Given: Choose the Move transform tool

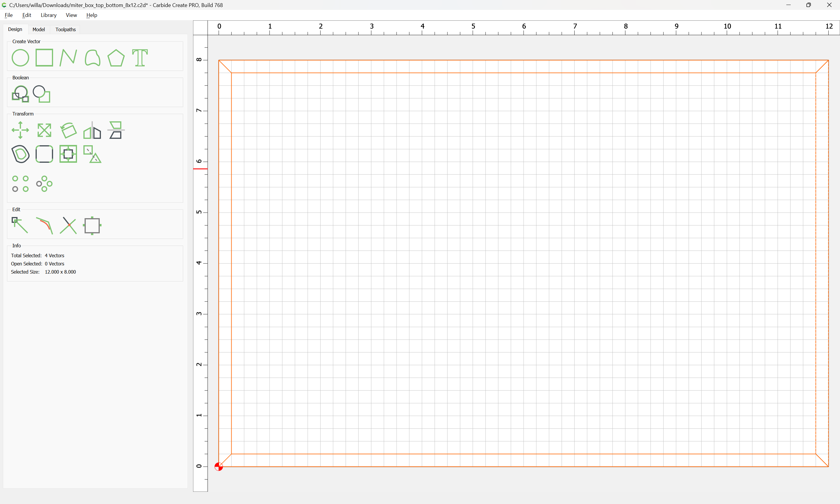Looking at the screenshot, I should [20, 130].
